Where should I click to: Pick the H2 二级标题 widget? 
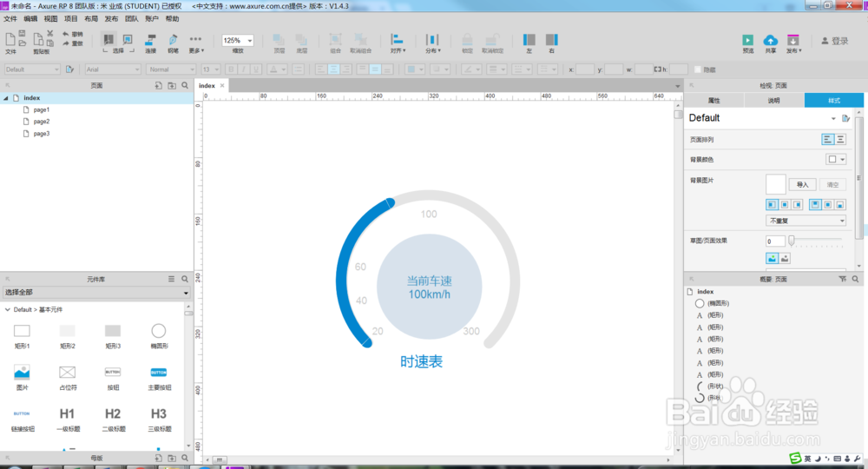point(113,419)
